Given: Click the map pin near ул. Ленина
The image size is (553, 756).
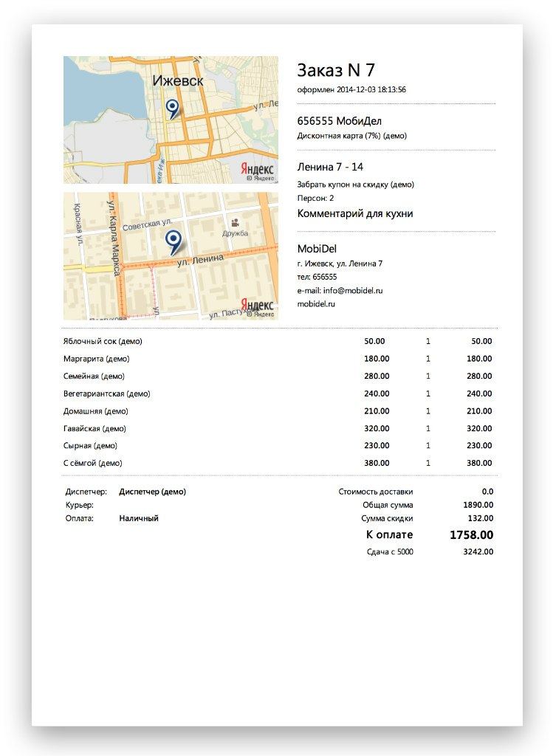Looking at the screenshot, I should (x=174, y=242).
